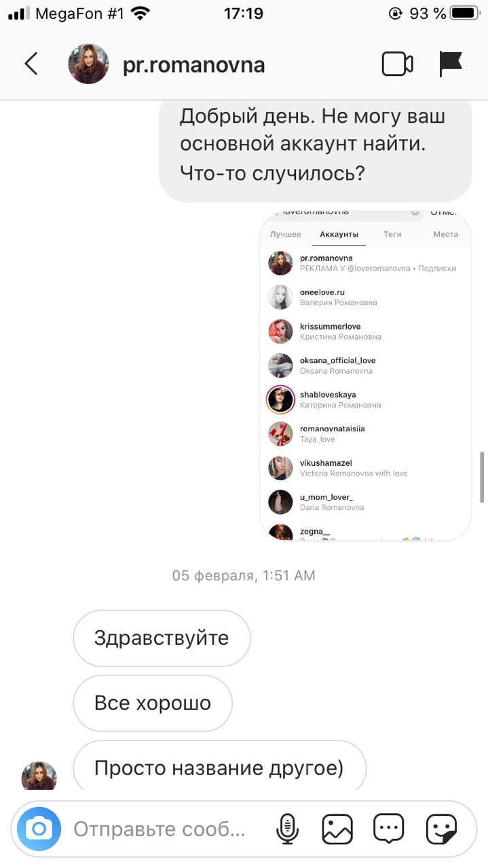Tap the Теги tab in the screenshot
Viewport: 488px width, 868px height.
point(392,234)
